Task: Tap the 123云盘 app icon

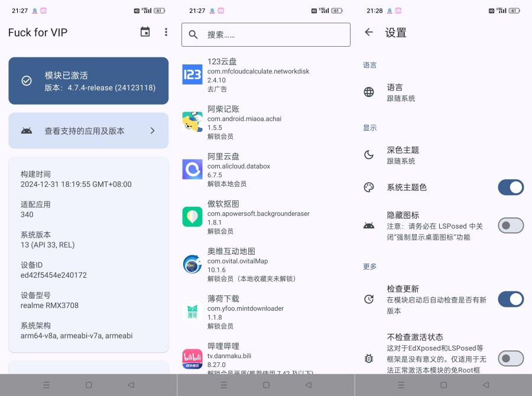Action: (192, 74)
